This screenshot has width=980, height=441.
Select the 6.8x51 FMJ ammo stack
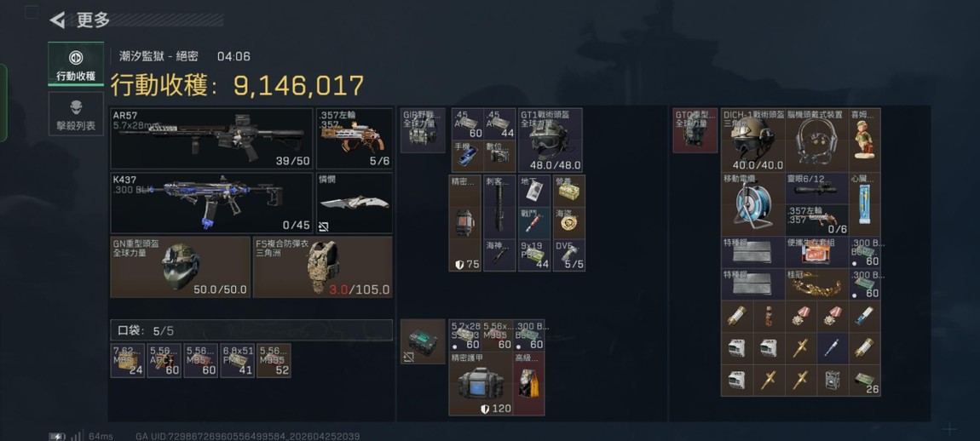238,360
